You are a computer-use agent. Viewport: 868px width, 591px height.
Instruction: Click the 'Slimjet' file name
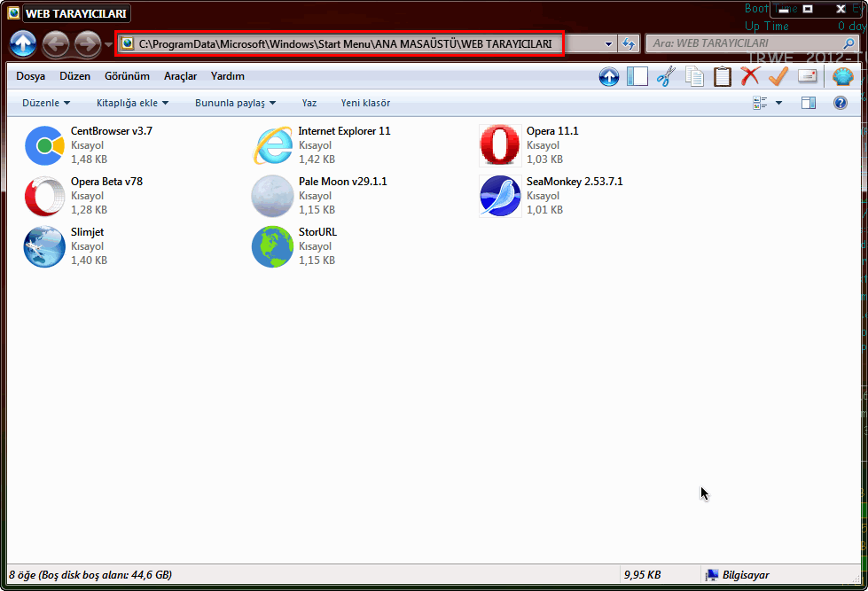87,232
